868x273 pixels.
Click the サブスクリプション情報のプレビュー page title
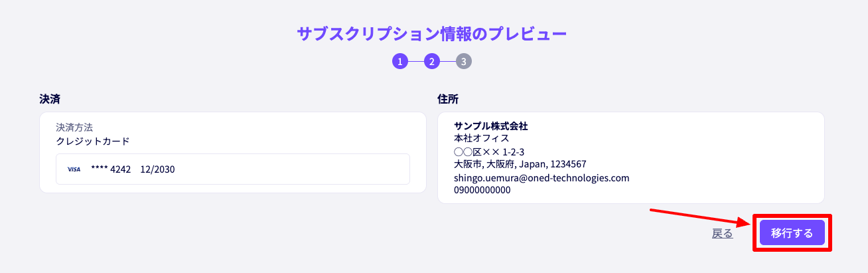click(x=432, y=34)
